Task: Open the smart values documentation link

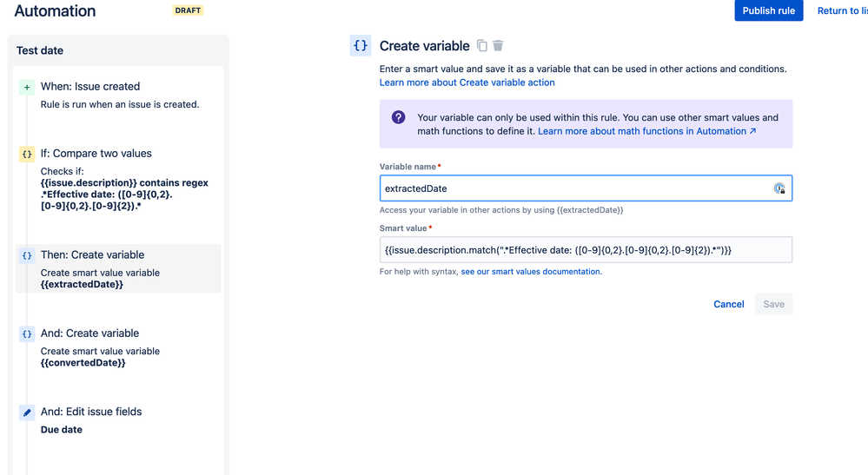Action: click(x=532, y=272)
